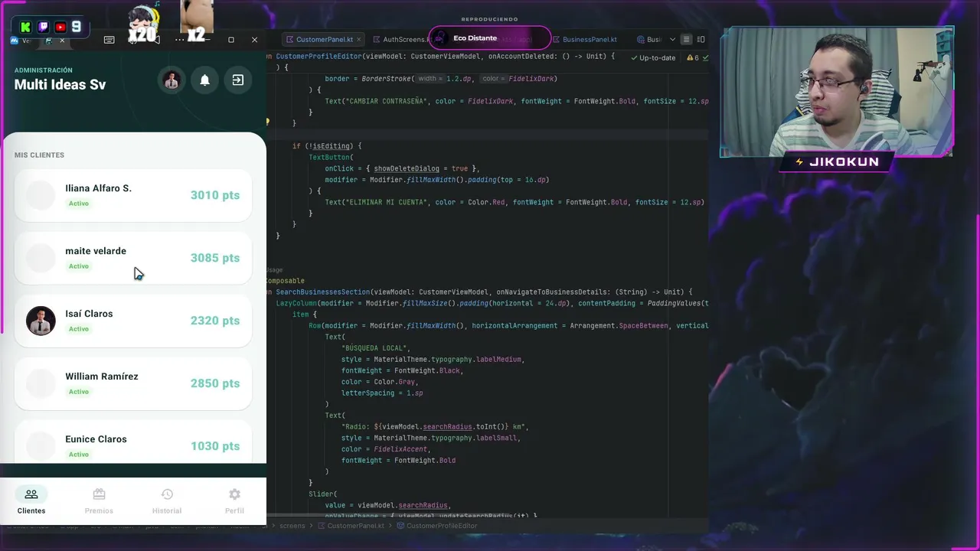Go to the Perfil tab
This screenshot has height=551, width=980.
[234, 501]
